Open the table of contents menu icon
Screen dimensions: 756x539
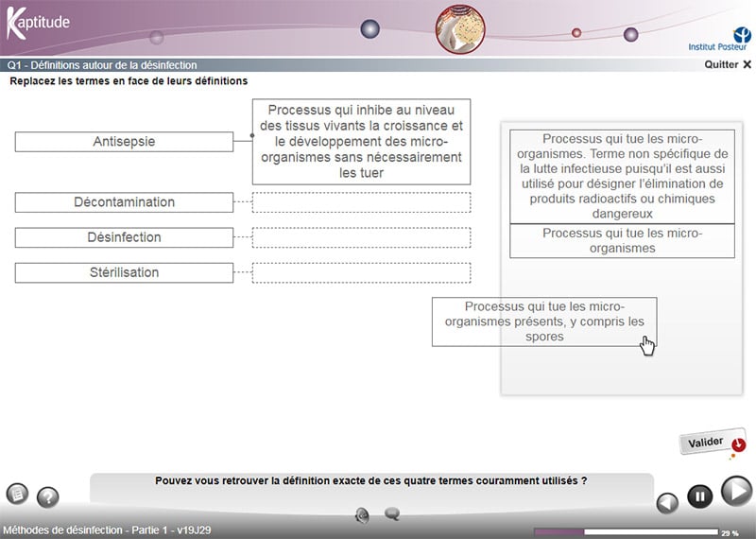17,494
